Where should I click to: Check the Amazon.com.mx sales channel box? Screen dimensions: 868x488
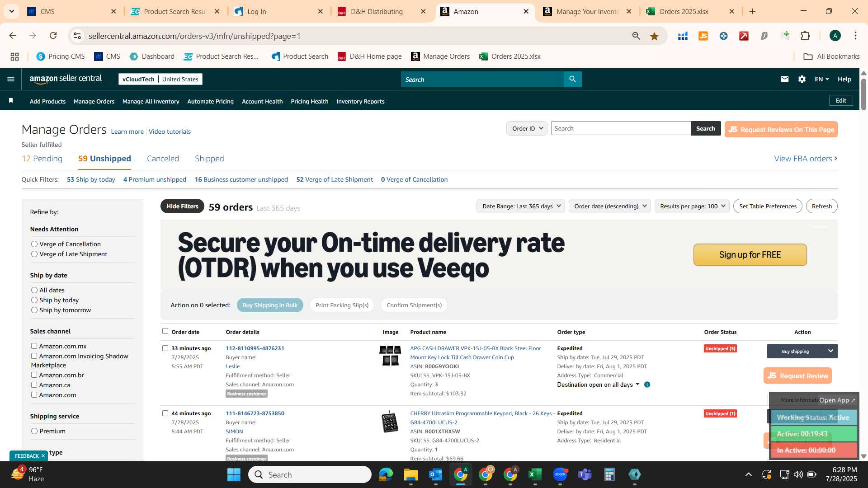coord(34,346)
